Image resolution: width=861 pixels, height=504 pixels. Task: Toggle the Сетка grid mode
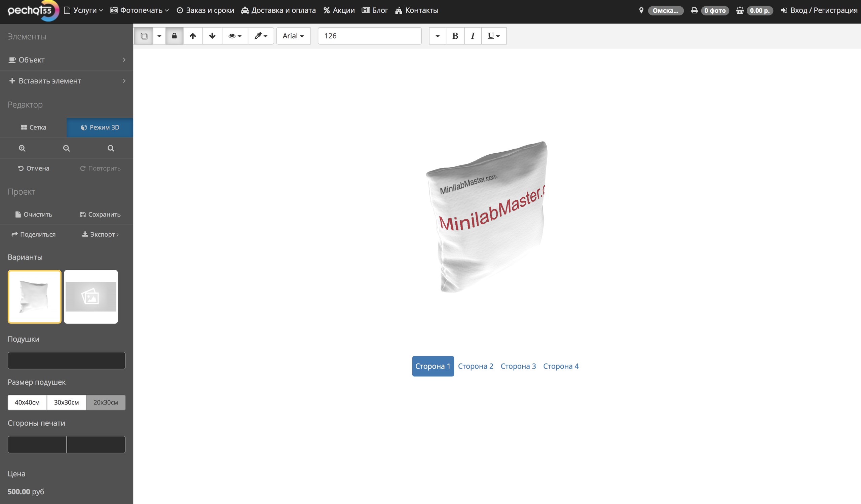(x=34, y=127)
